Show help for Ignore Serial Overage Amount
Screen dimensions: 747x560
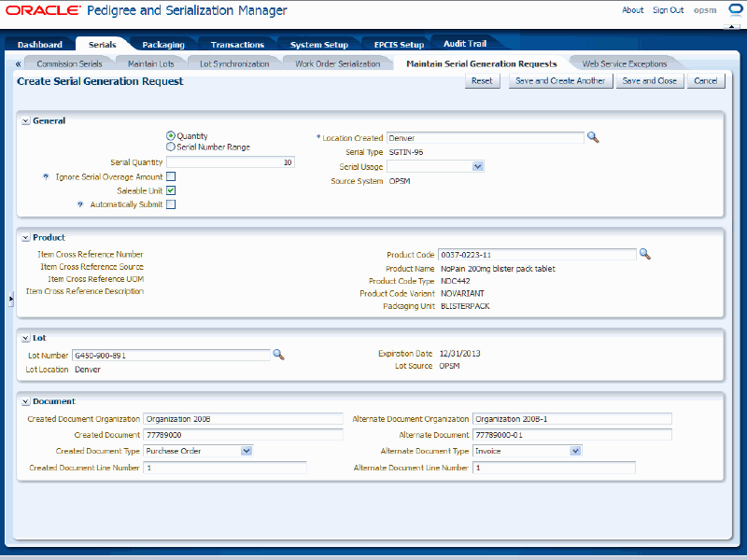(46, 176)
